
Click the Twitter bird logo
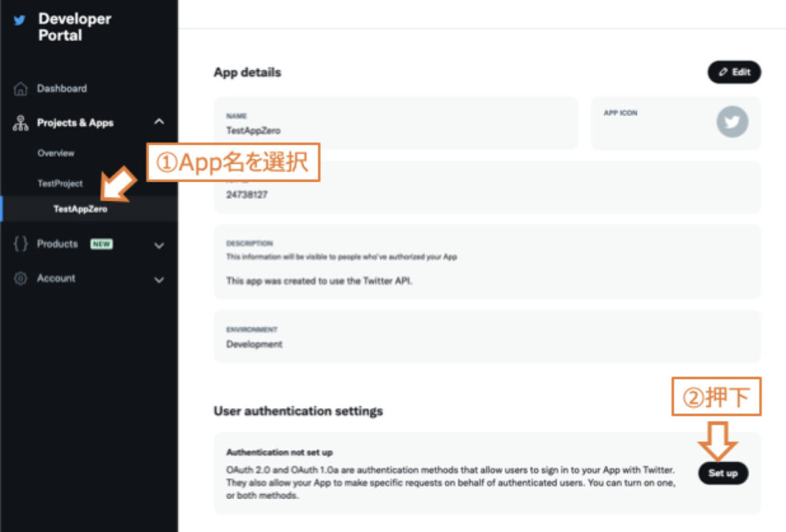coord(19,20)
